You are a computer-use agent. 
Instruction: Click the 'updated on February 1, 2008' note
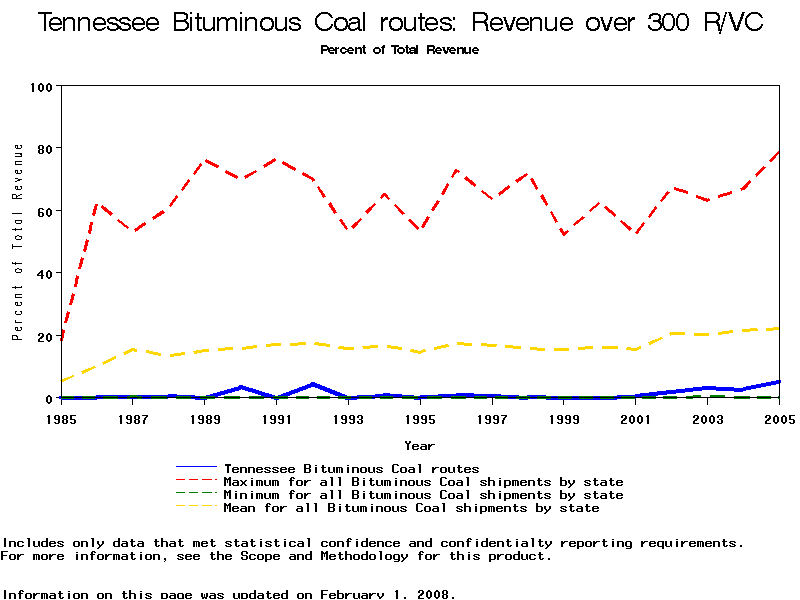(x=229, y=594)
